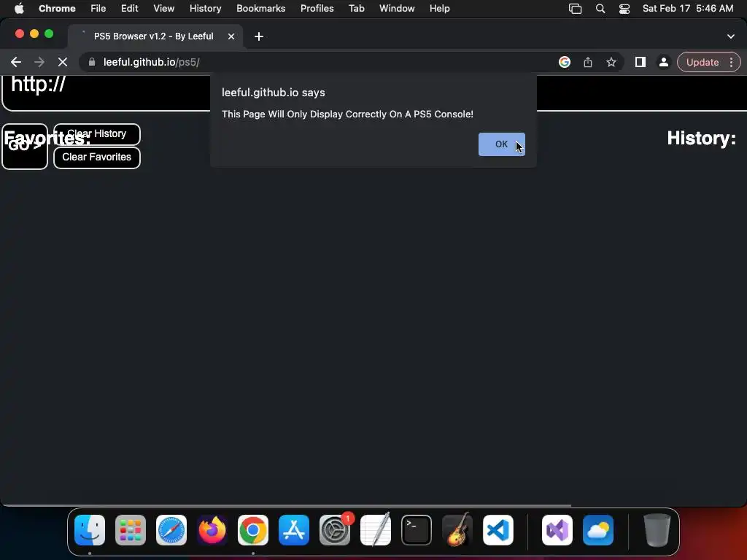This screenshot has width=747, height=560.
Task: Open the Help menu
Action: pyautogui.click(x=439, y=9)
